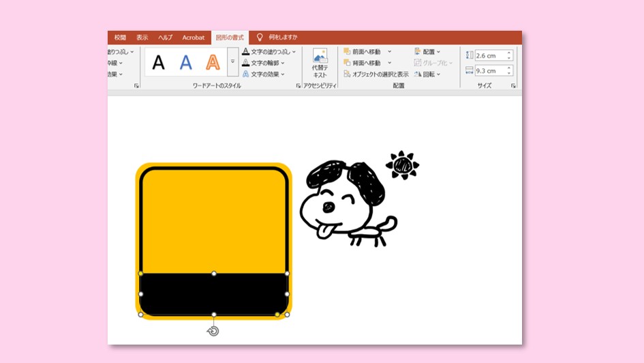Click the 文字の効果 icon

245,74
